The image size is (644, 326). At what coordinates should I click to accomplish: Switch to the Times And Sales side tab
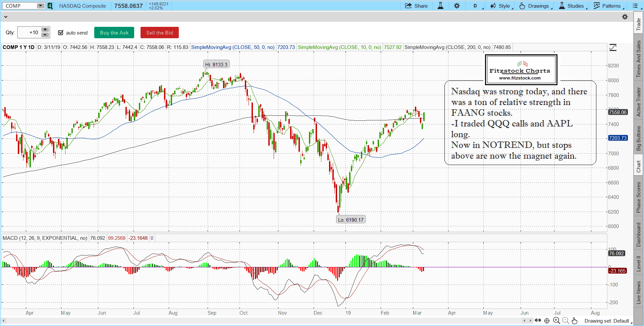[x=638, y=59]
